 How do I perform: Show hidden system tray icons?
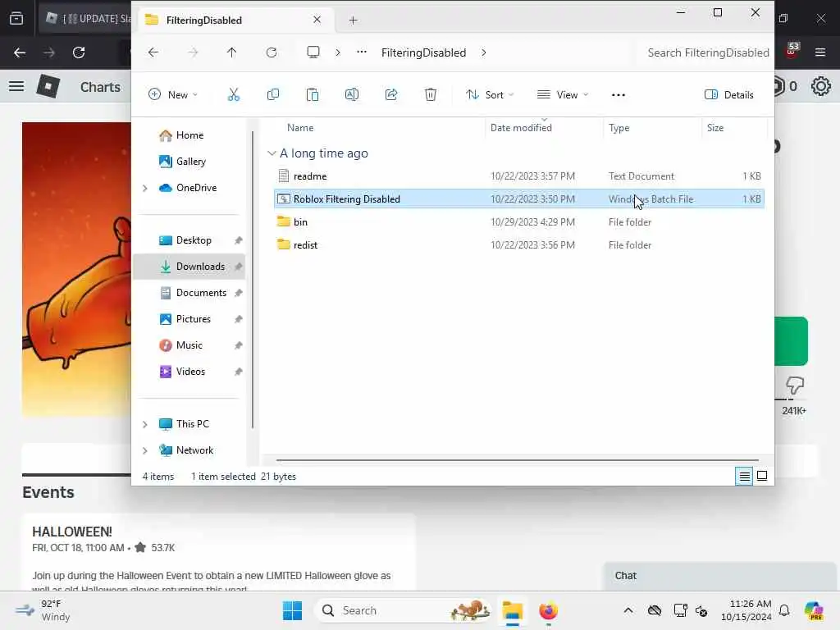click(628, 610)
